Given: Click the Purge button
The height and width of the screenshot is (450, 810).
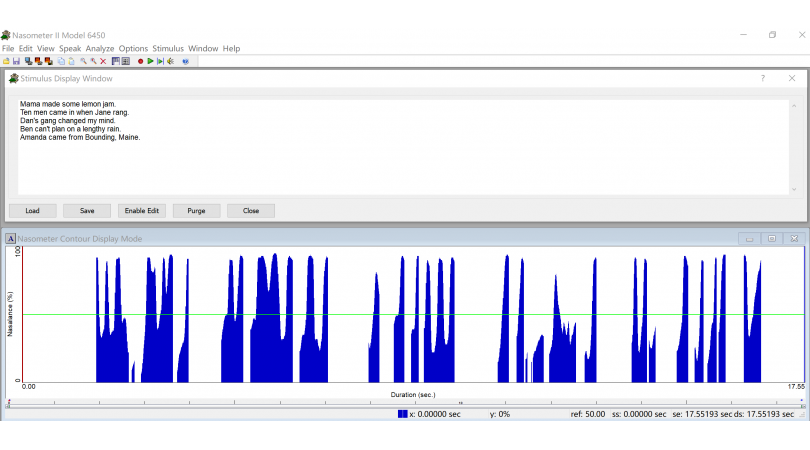Looking at the screenshot, I should [x=196, y=211].
